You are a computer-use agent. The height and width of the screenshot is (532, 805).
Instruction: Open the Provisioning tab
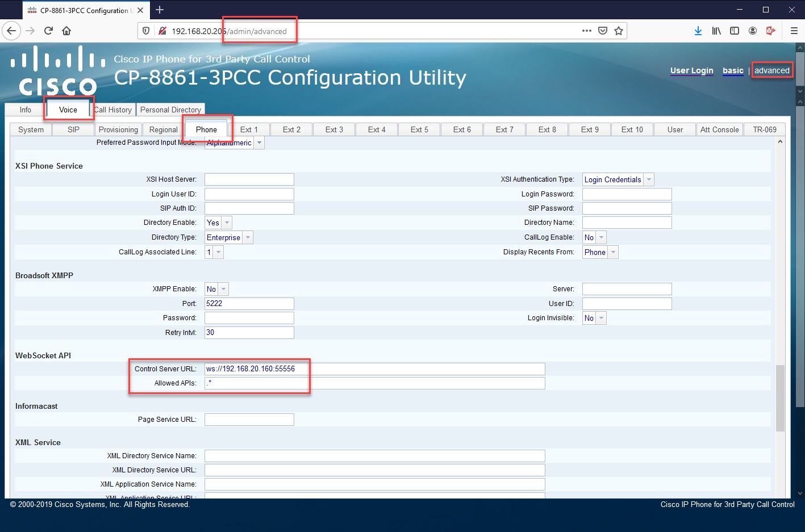point(118,129)
